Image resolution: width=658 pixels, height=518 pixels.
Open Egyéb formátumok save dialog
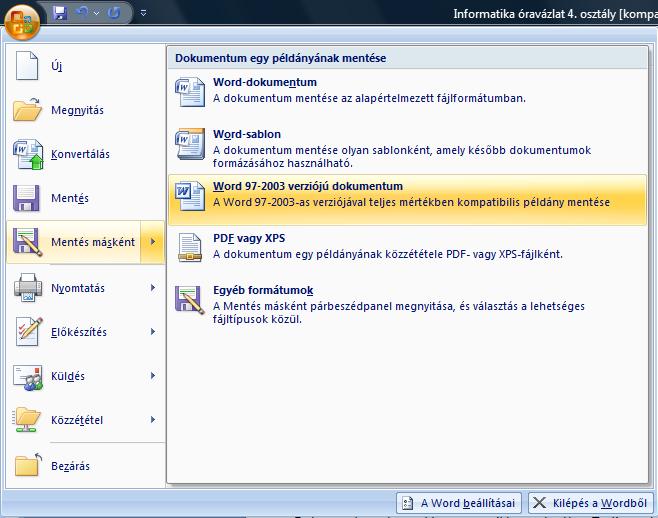[x=407, y=304]
